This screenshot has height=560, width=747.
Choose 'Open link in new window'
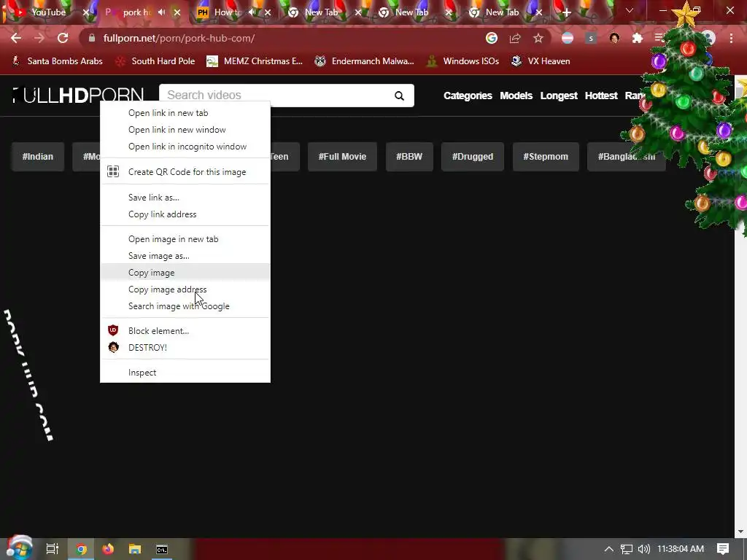pyautogui.click(x=185, y=130)
